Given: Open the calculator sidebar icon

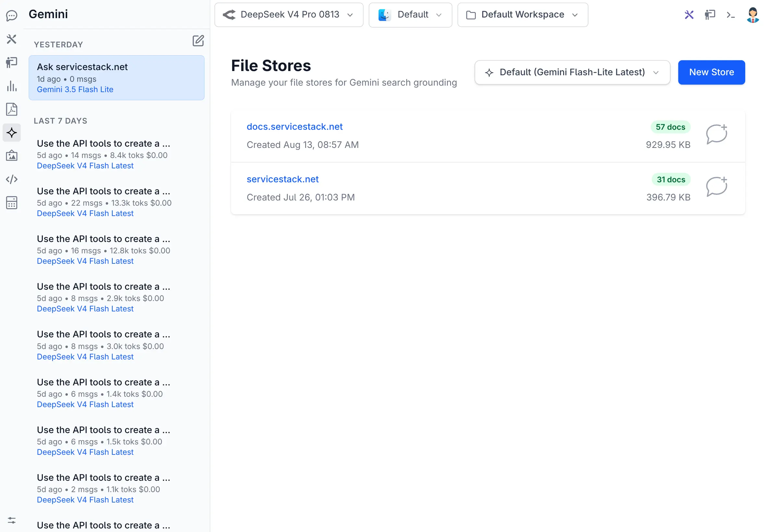Looking at the screenshot, I should pos(12,203).
